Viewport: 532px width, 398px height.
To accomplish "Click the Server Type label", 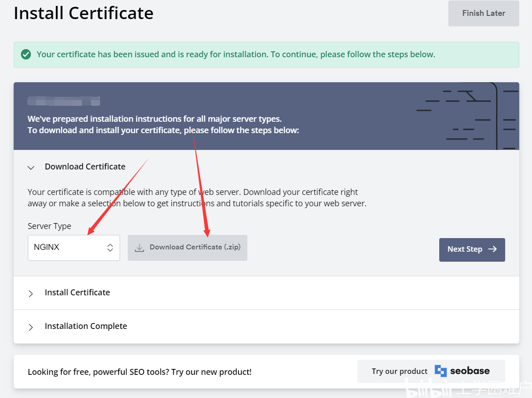I will [50, 226].
